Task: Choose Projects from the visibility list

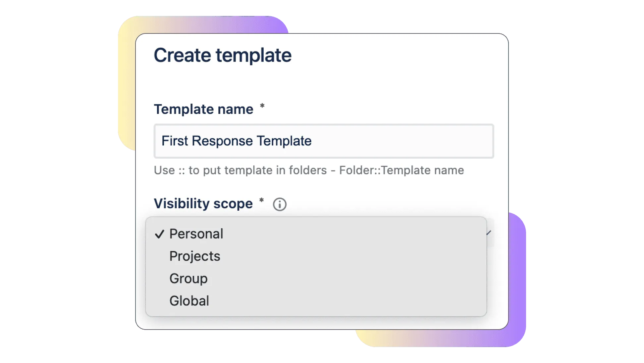Action: (x=195, y=256)
